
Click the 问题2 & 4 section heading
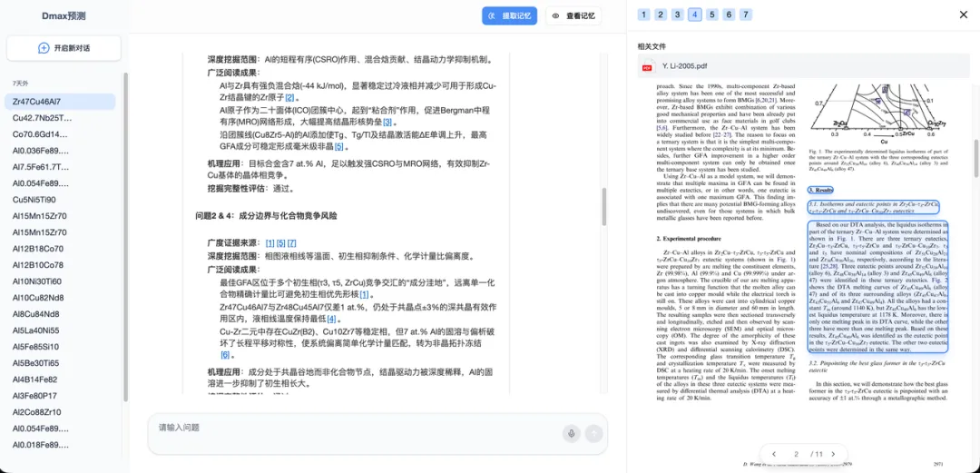tap(266, 216)
